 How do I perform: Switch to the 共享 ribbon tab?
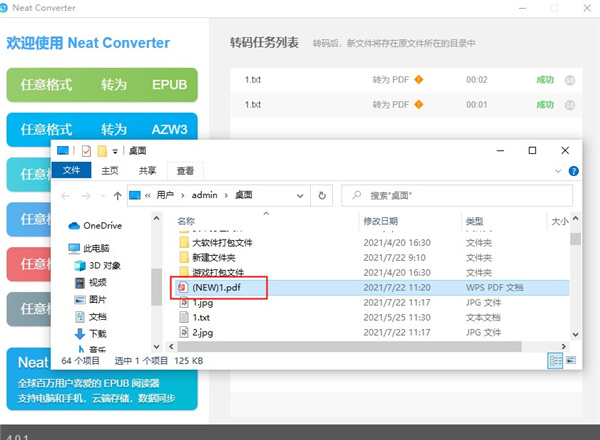point(147,171)
